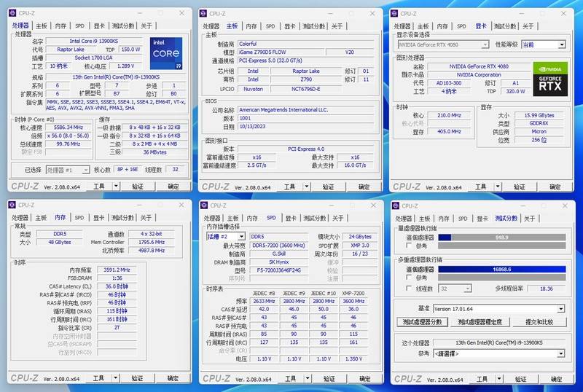Click the XMP-7200 voltage 1.350 V cell
Viewport: 583px width, 392px height.
pos(353,359)
